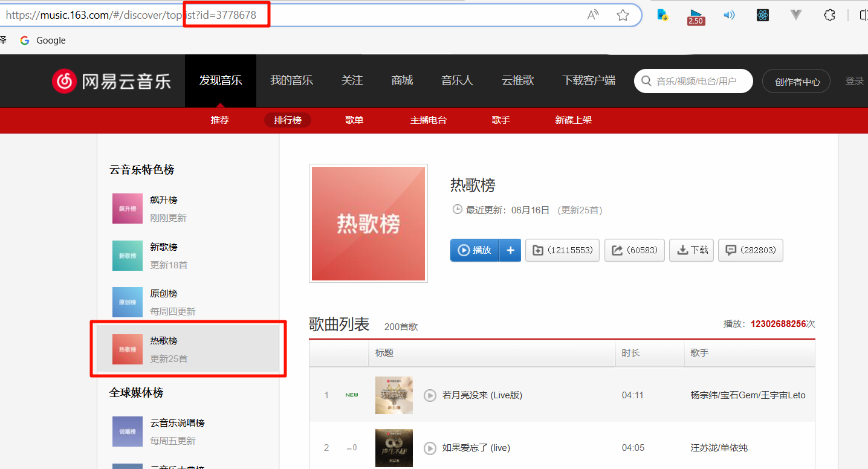Click the collect button showing 12115553

tap(562, 250)
